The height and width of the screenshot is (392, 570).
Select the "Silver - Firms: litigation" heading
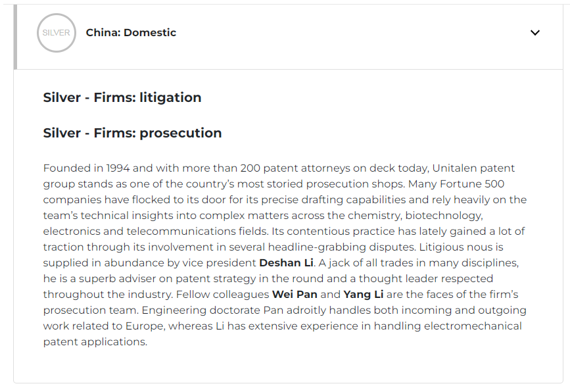[122, 97]
